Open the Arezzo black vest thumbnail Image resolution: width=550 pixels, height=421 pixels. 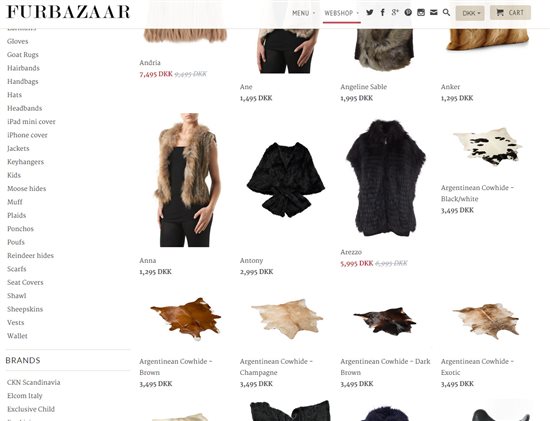[x=386, y=178]
